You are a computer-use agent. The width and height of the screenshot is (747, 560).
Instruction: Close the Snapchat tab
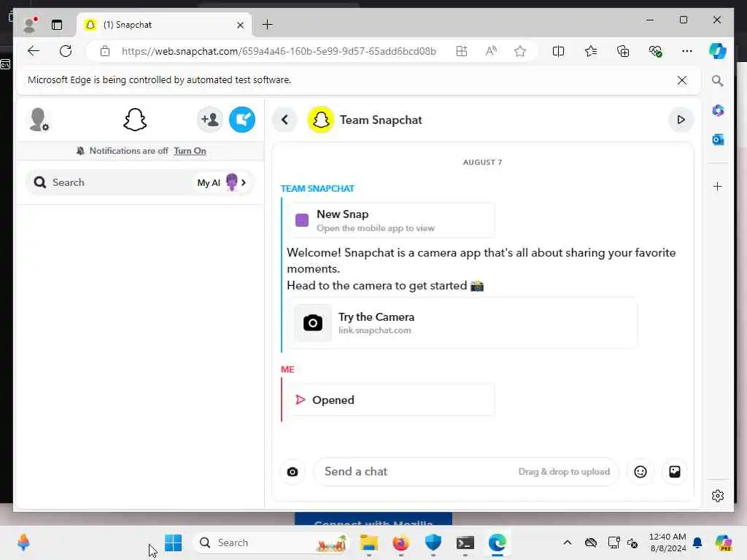pos(240,25)
